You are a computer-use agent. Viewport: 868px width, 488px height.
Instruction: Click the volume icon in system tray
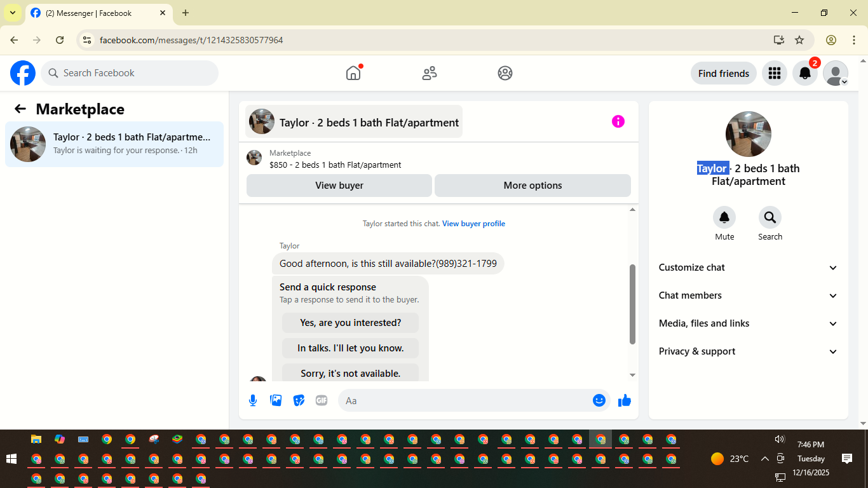(x=780, y=439)
